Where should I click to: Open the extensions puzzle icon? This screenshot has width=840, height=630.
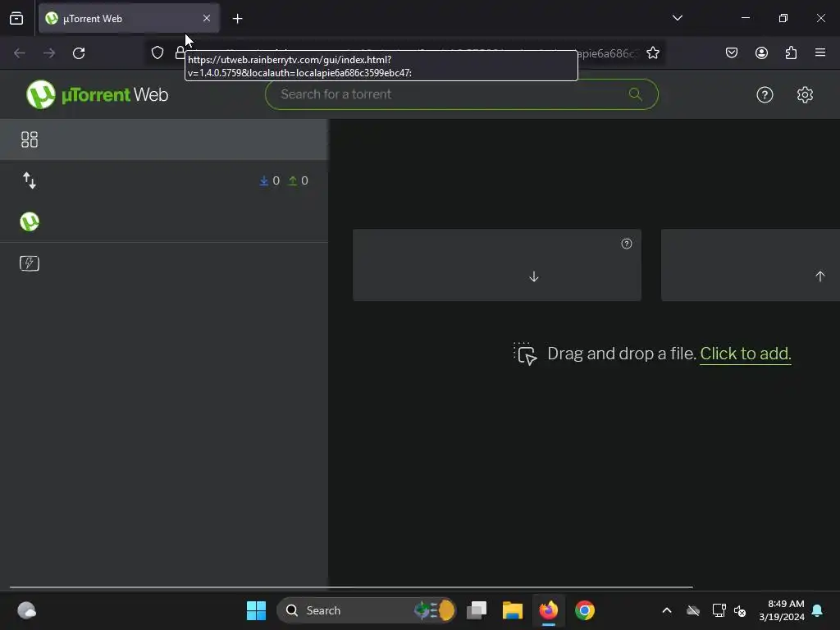pos(791,52)
